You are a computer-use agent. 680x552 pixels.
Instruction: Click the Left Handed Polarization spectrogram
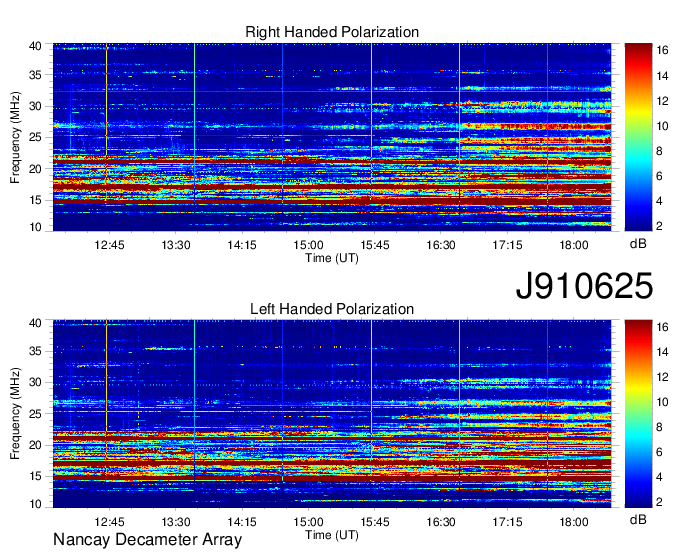click(x=332, y=414)
